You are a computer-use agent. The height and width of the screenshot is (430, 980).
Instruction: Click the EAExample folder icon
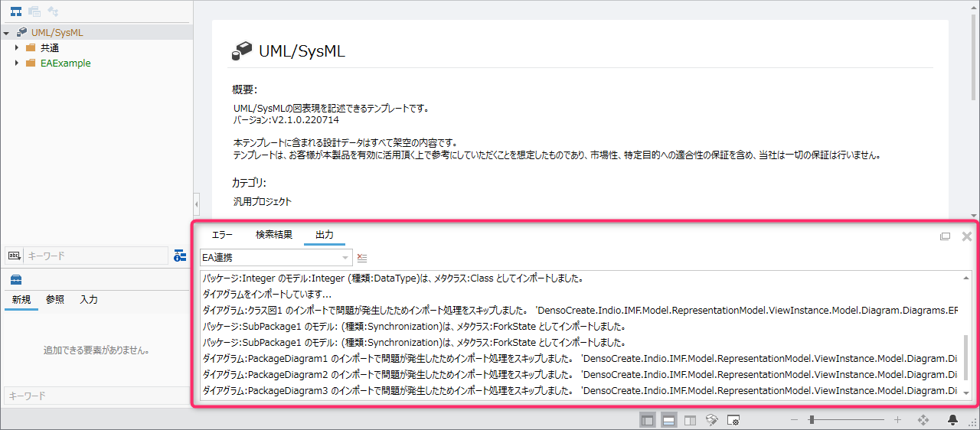pyautogui.click(x=31, y=64)
